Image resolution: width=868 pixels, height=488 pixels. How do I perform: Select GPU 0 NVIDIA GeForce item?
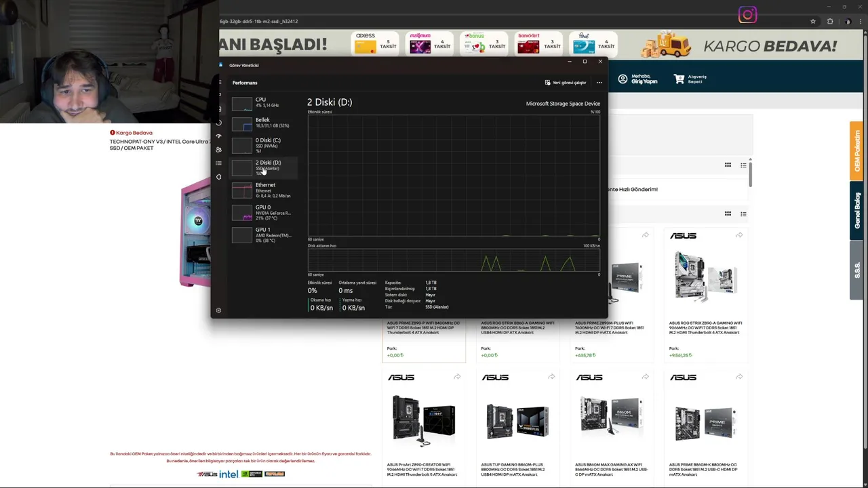click(x=263, y=212)
